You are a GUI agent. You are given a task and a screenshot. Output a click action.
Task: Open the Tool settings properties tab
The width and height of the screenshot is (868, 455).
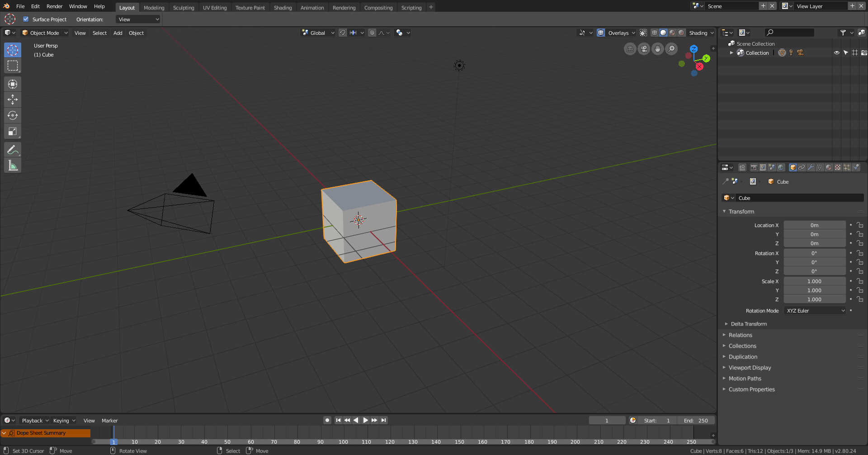742,167
